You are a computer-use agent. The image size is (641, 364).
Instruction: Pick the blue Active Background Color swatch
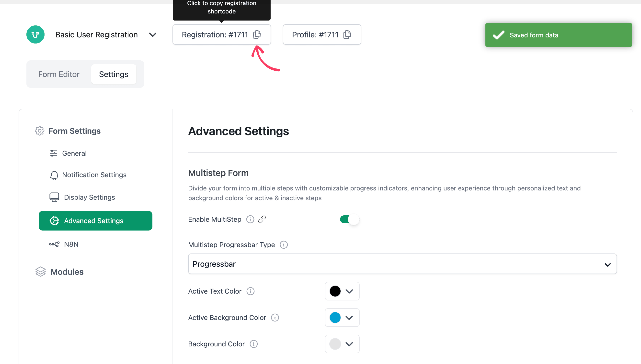pyautogui.click(x=335, y=318)
